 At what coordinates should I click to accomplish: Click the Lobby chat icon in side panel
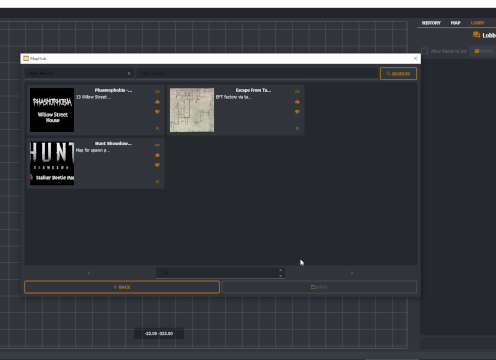[x=476, y=35]
